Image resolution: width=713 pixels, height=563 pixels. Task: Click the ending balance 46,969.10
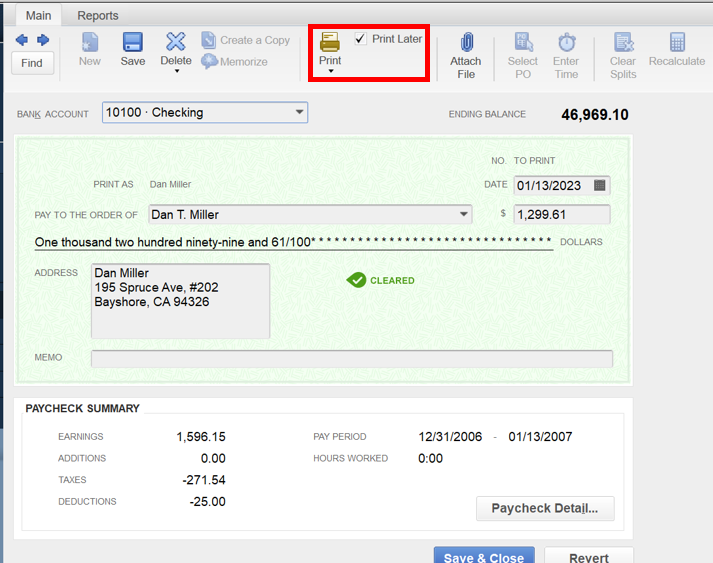(x=595, y=114)
